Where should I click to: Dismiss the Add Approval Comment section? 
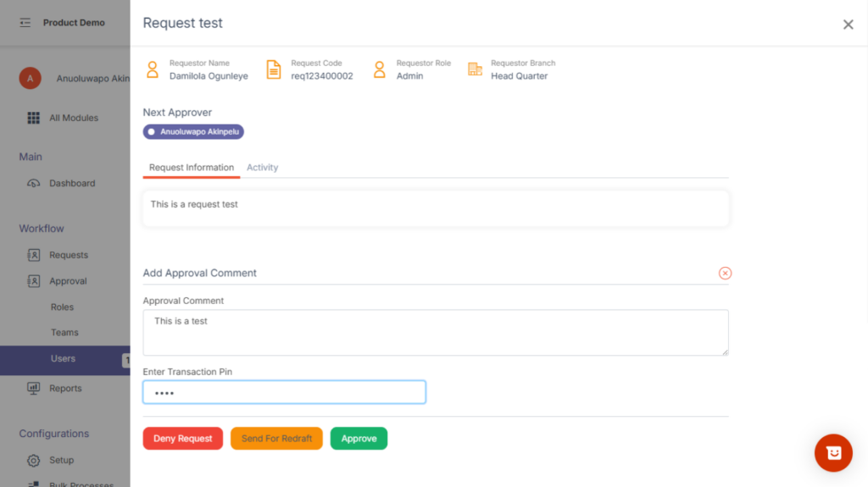(725, 273)
